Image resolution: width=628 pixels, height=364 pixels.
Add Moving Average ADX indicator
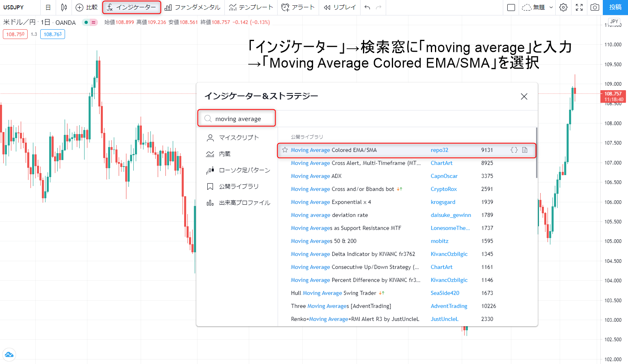[x=316, y=176]
